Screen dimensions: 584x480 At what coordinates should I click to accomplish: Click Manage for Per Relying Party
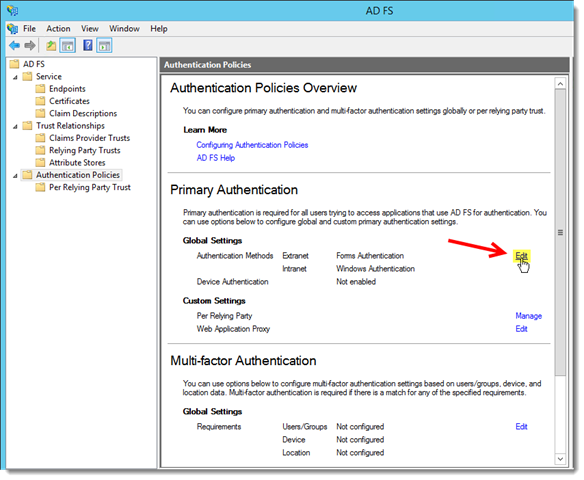pos(529,316)
